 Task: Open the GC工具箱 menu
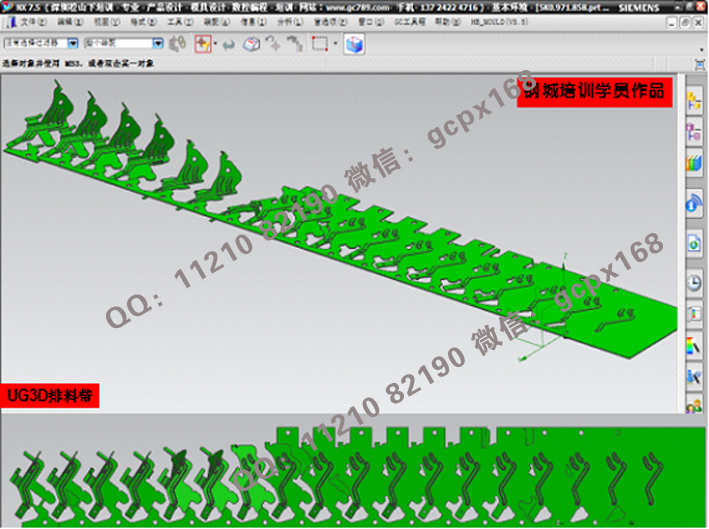click(409, 20)
